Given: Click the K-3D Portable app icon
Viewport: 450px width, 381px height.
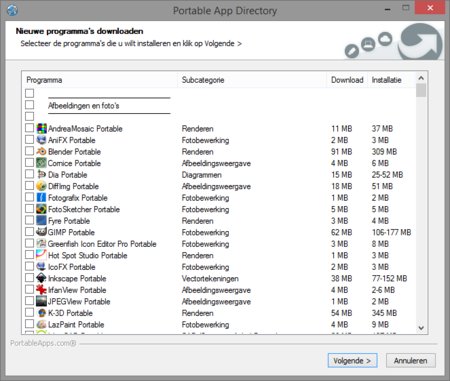Looking at the screenshot, I should 41,313.
